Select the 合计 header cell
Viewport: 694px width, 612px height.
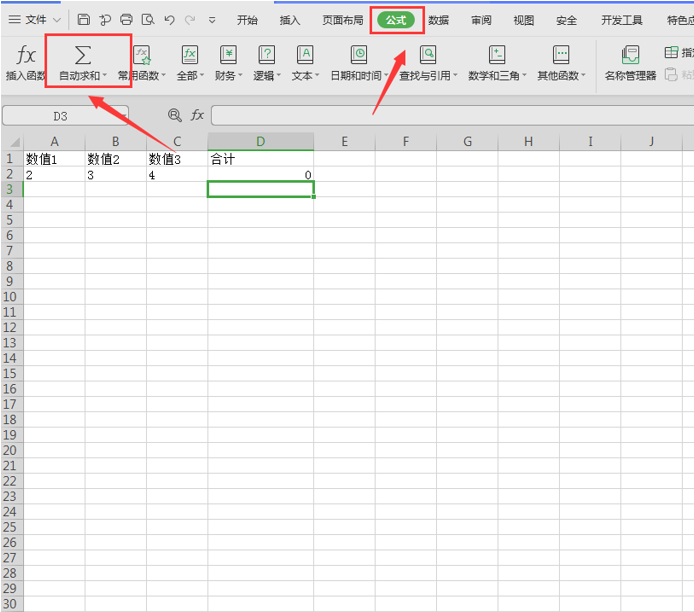tap(261, 158)
